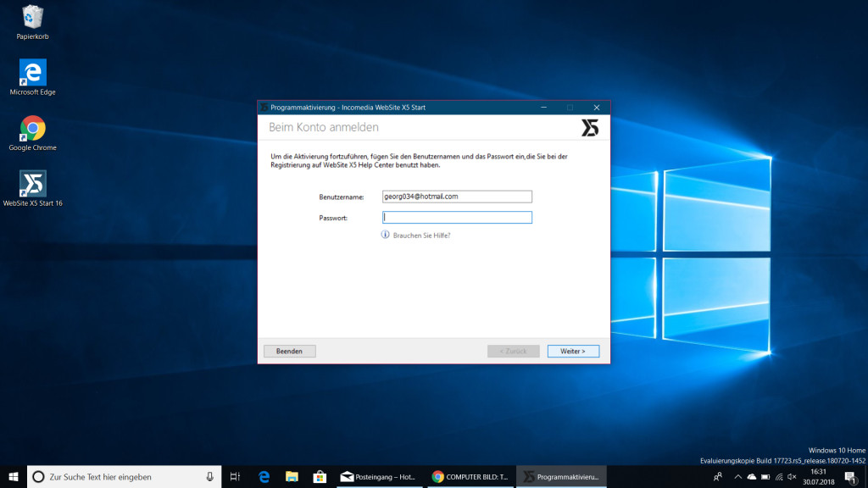The width and height of the screenshot is (868, 488).
Task: Open the clock showing 16:31
Action: 818,476
